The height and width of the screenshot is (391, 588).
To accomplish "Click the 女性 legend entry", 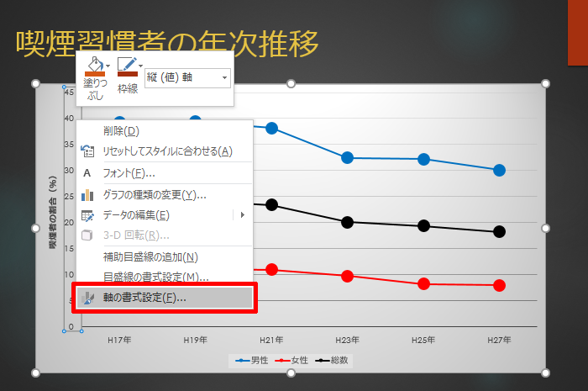I will click(x=291, y=360).
